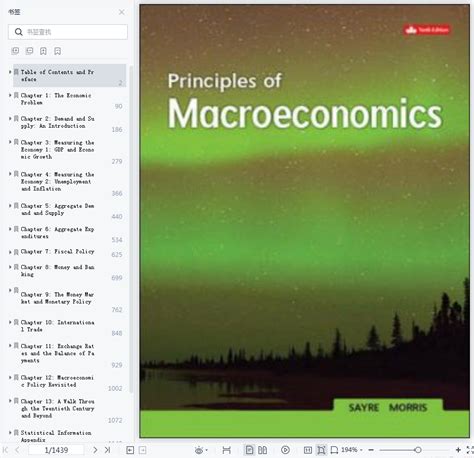The image size is (474, 458).
Task: Expand Chapter 2: Demand and Supply arrow
Action: 10,118
